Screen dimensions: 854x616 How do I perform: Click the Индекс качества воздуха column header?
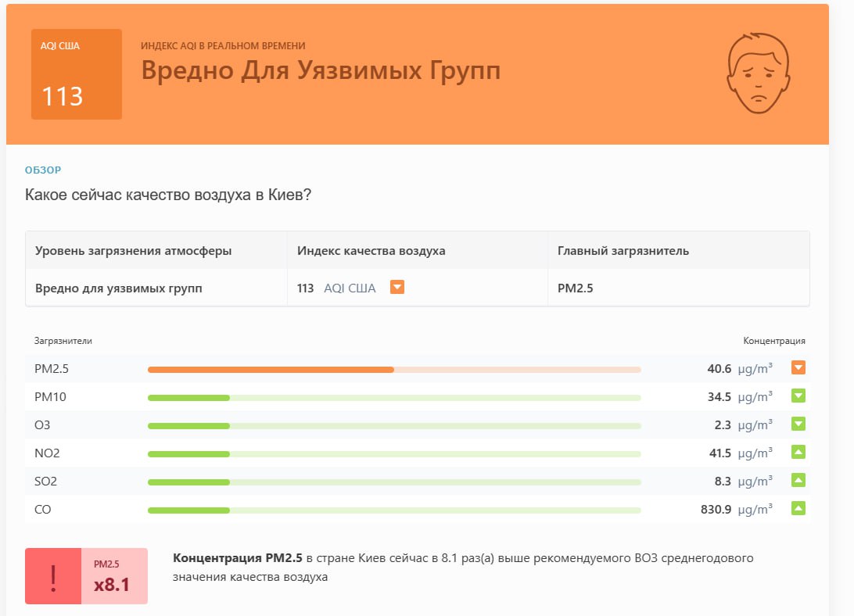tap(371, 251)
